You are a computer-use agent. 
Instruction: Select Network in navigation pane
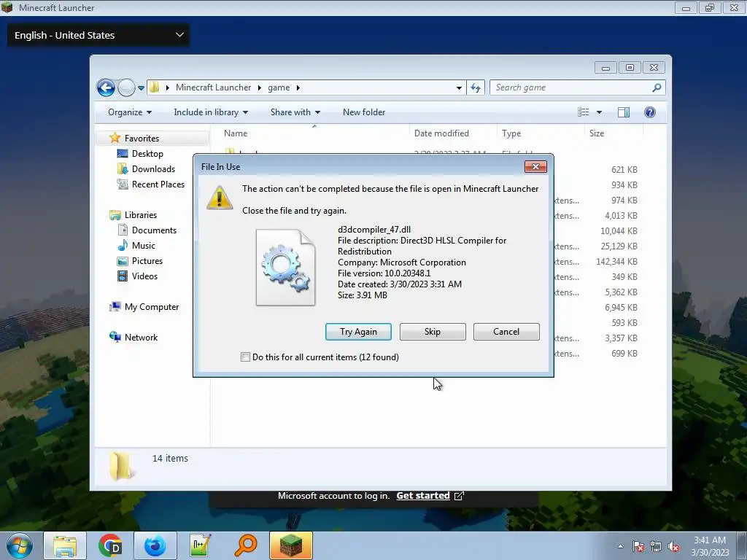coord(141,337)
